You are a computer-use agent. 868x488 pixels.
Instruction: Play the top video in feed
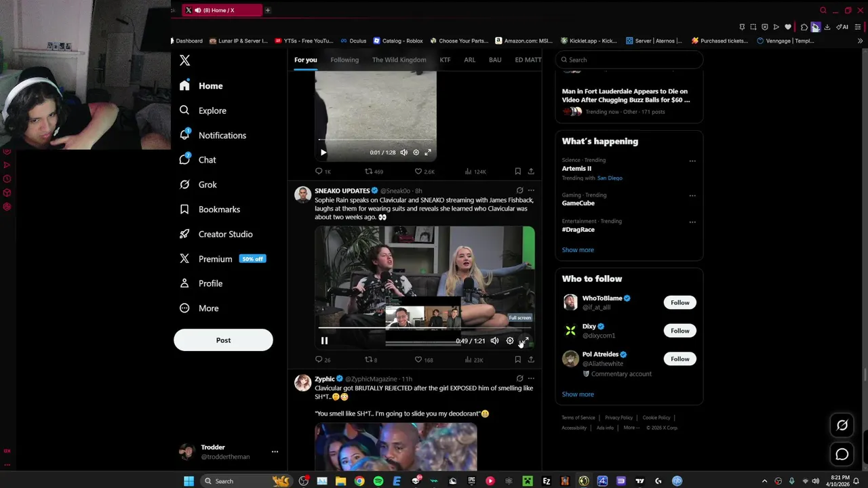tap(323, 152)
